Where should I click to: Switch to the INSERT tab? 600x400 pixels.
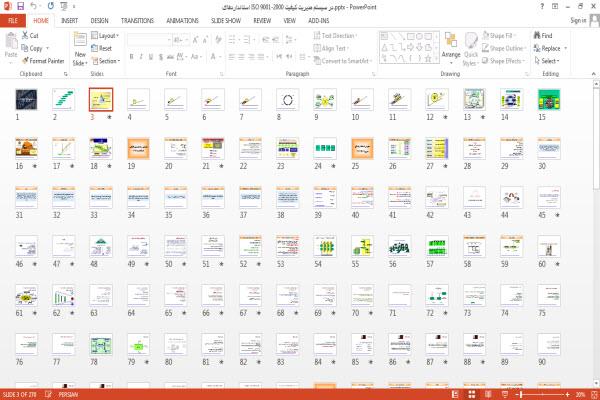tap(69, 21)
